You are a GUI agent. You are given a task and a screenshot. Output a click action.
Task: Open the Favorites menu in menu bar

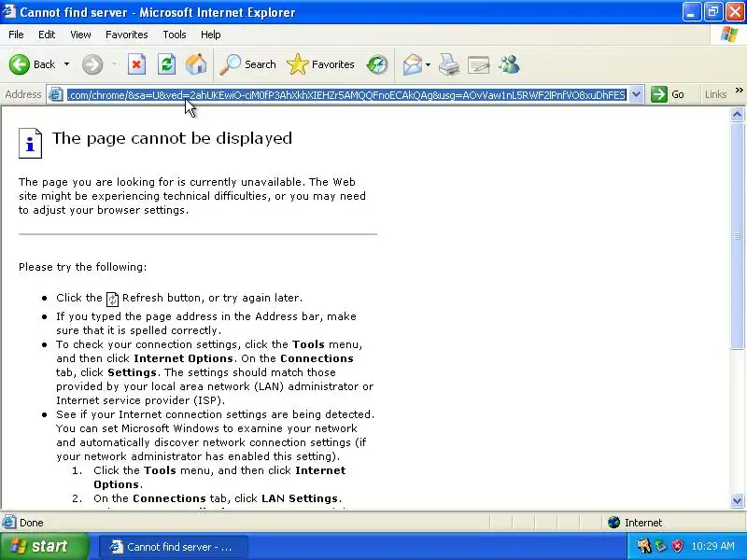click(x=127, y=35)
